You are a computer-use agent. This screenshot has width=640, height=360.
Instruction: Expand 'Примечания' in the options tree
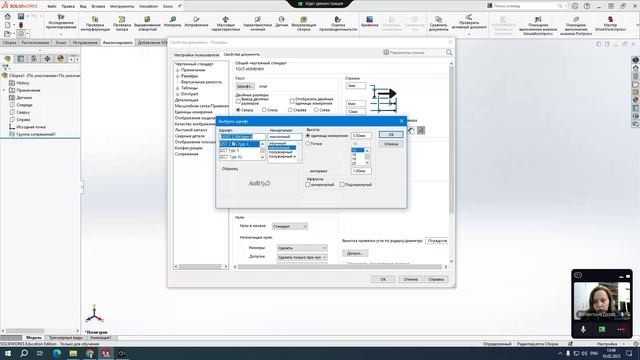point(178,70)
